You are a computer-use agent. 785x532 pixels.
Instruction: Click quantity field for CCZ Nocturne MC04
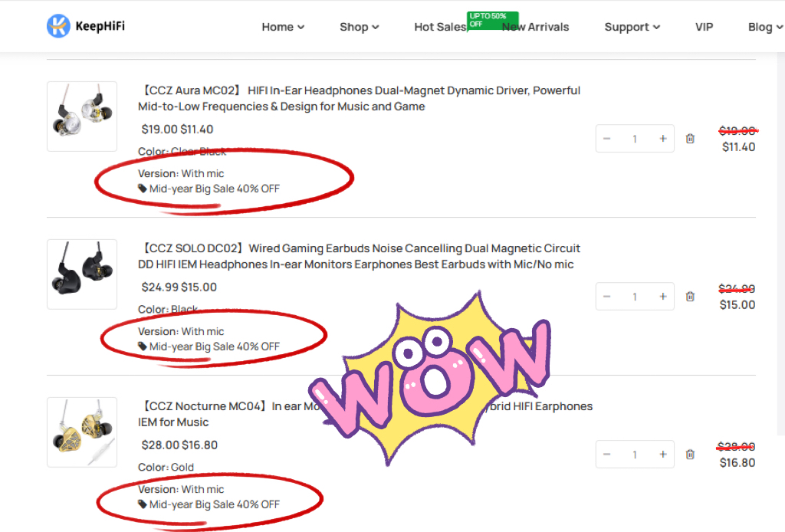635,455
